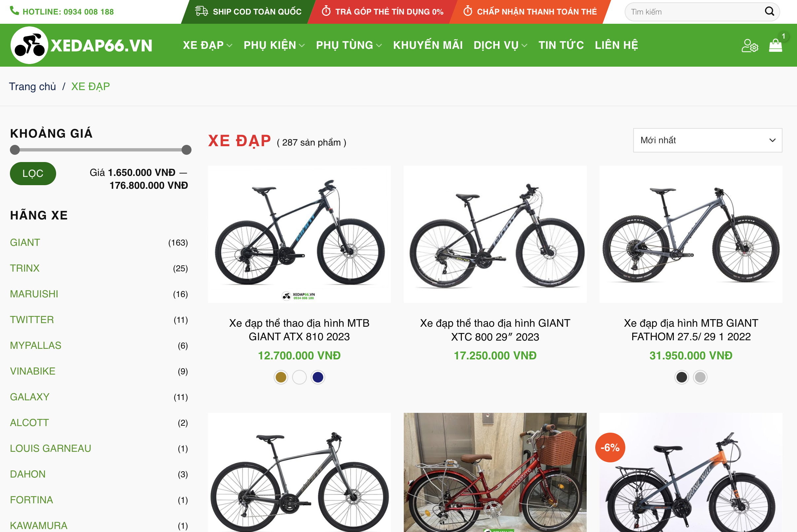Click the hotline phone icon

[x=14, y=11]
